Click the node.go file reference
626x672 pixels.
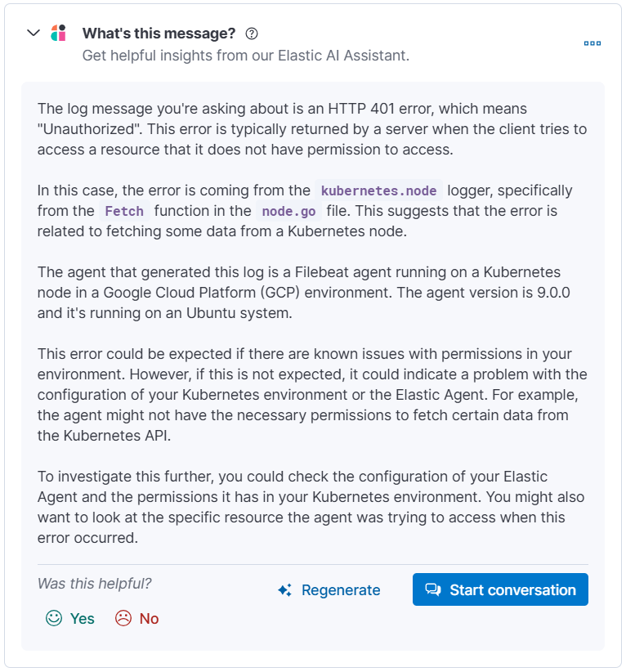point(288,211)
